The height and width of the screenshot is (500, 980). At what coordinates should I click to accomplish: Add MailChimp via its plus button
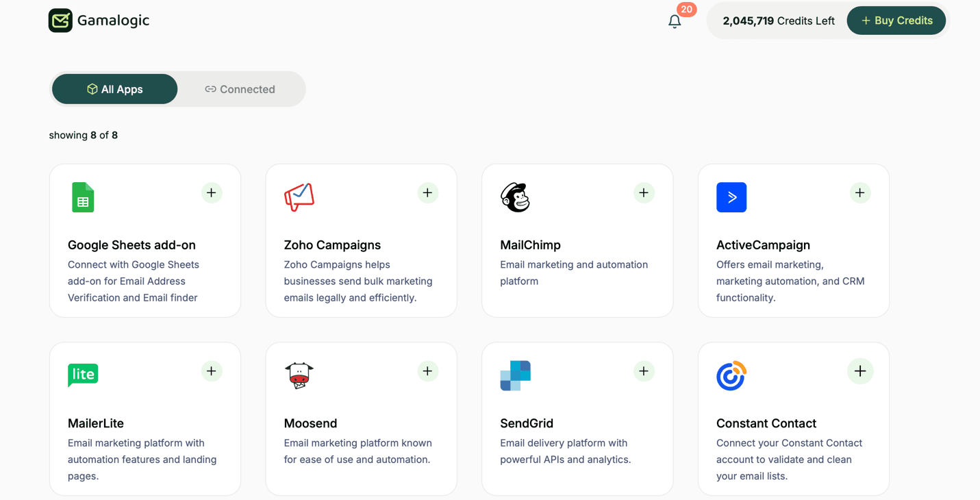tap(644, 193)
